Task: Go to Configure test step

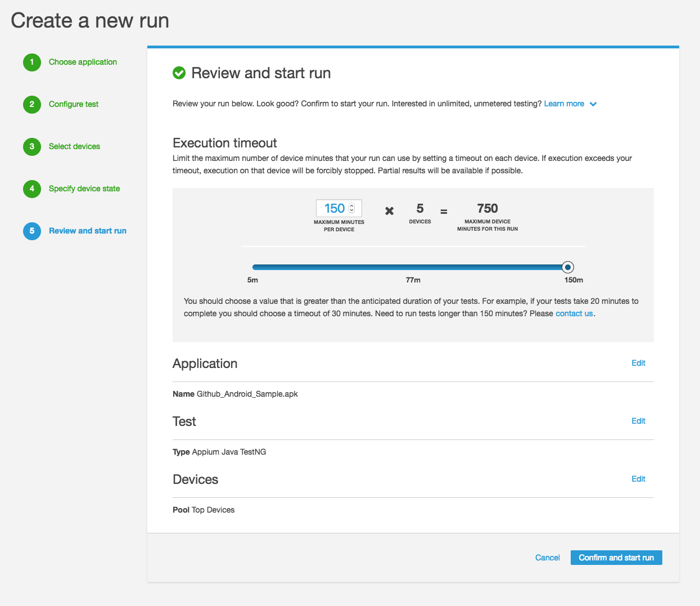Action: [74, 104]
